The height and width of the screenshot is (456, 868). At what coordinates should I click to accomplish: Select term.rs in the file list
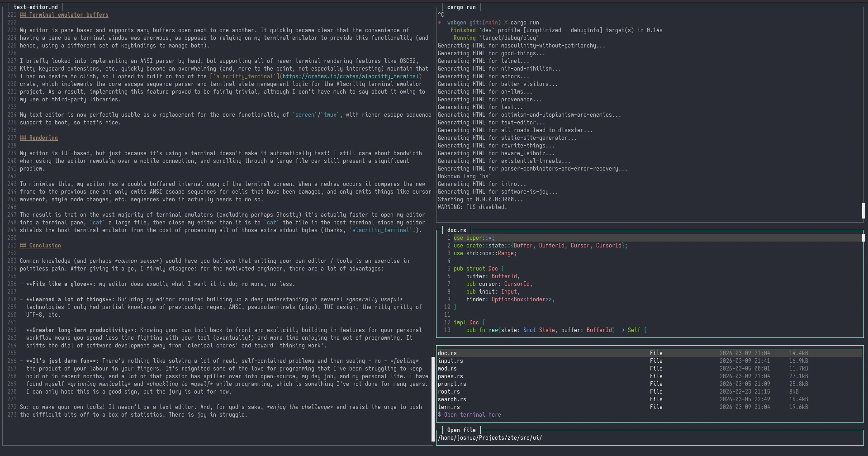click(448, 407)
